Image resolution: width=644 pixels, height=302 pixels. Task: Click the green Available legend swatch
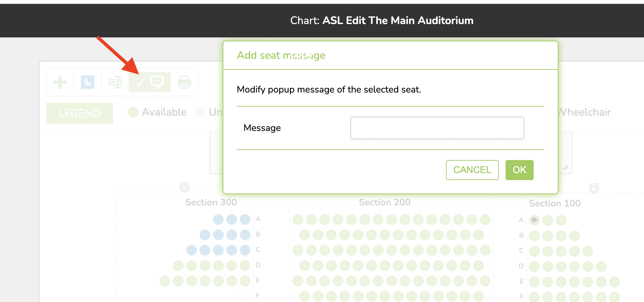point(133,112)
